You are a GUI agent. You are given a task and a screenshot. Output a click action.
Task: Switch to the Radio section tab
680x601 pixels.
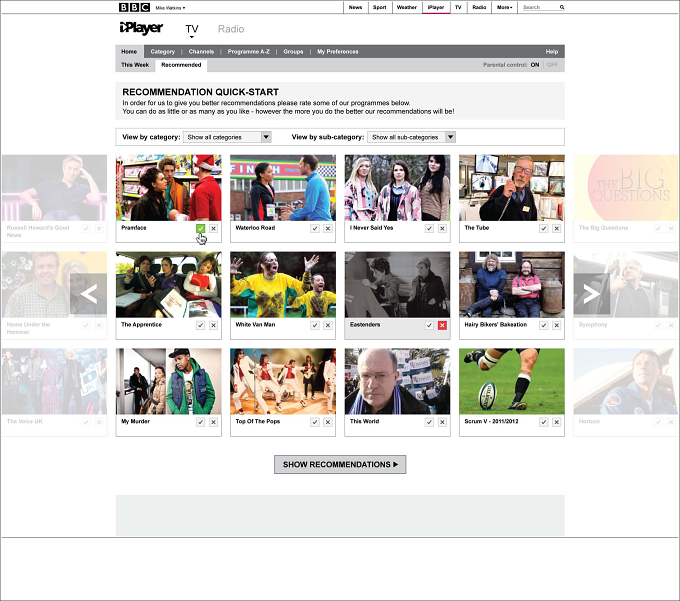tap(231, 29)
